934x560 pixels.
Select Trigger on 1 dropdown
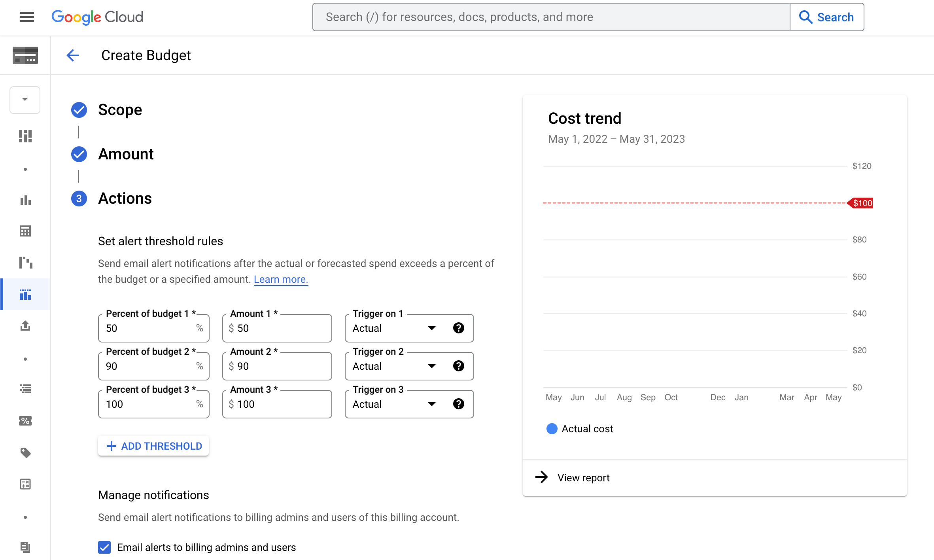393,327
